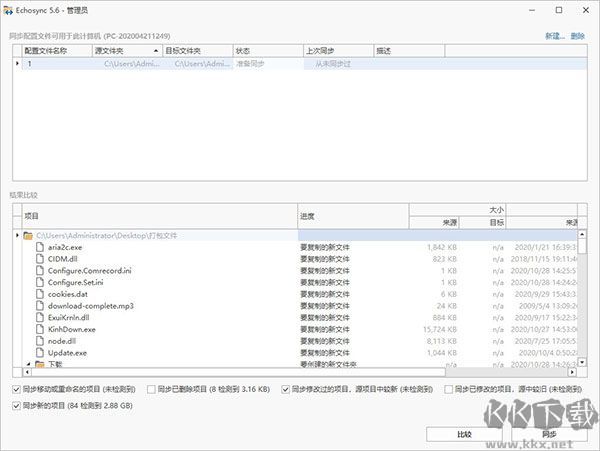Viewport: 600px width, 451px height.
Task: Click the 8,113 KB size value
Action: (442, 341)
